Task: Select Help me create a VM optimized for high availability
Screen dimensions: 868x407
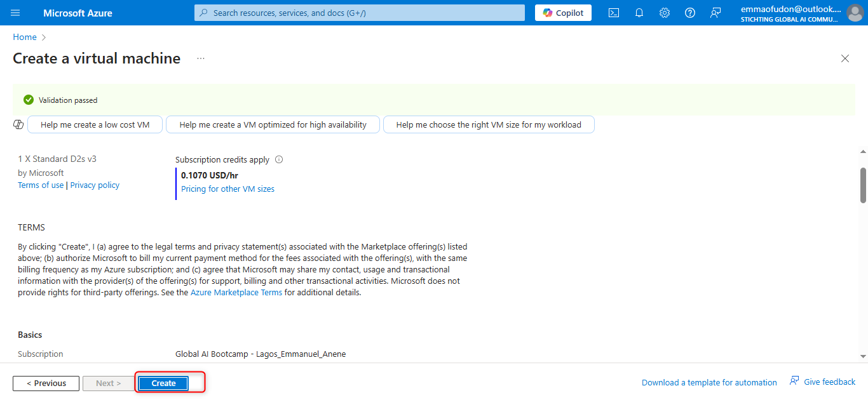Action: point(273,124)
